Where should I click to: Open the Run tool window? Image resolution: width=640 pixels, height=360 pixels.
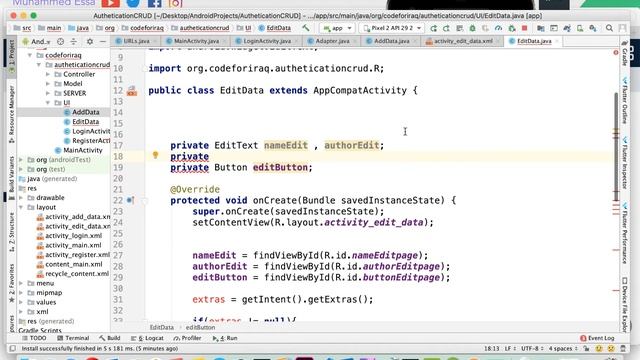coord(225,338)
